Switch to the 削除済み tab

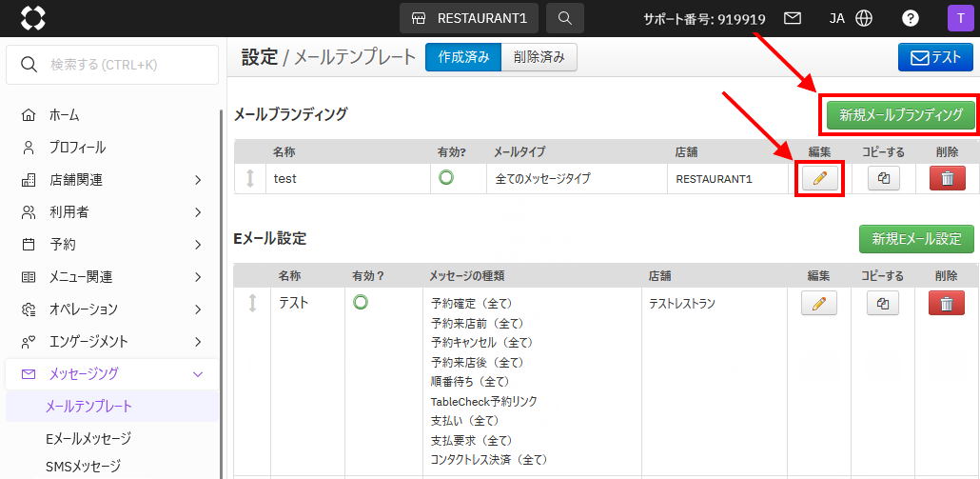(539, 57)
